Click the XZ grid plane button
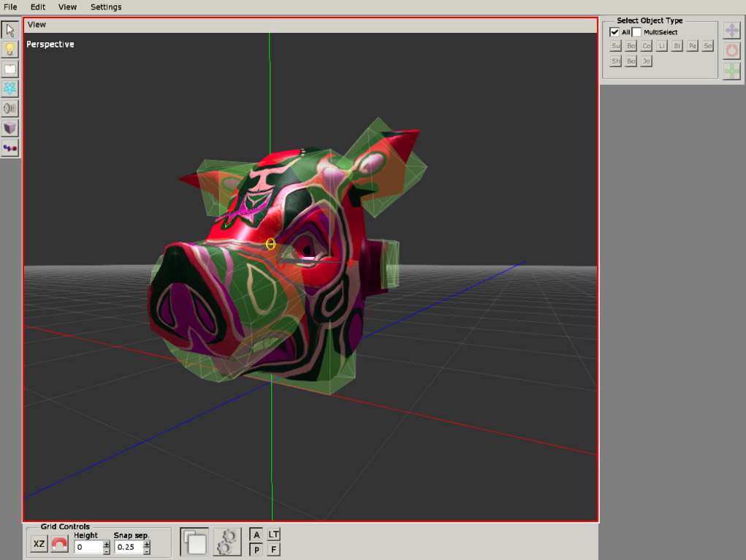746x560 pixels. [39, 545]
